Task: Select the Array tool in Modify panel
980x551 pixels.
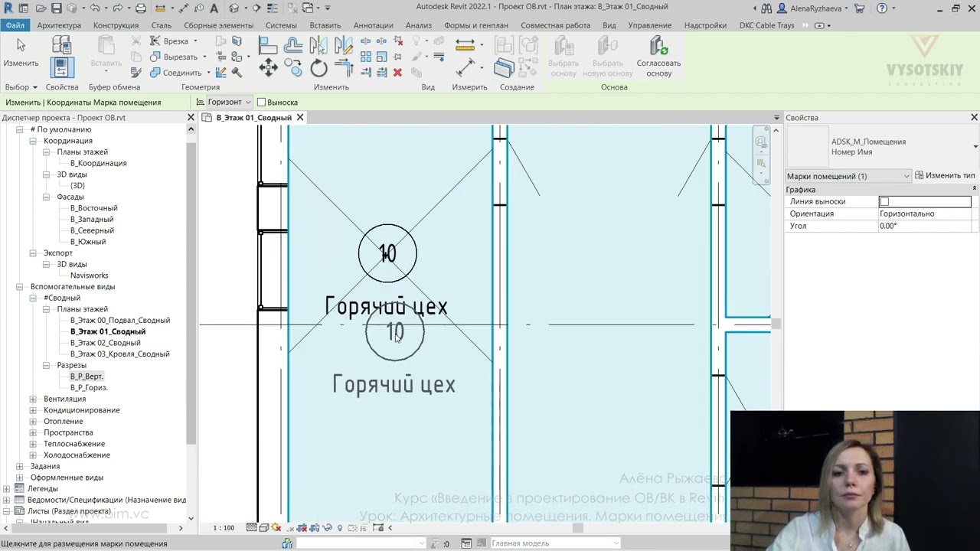Action: [365, 57]
